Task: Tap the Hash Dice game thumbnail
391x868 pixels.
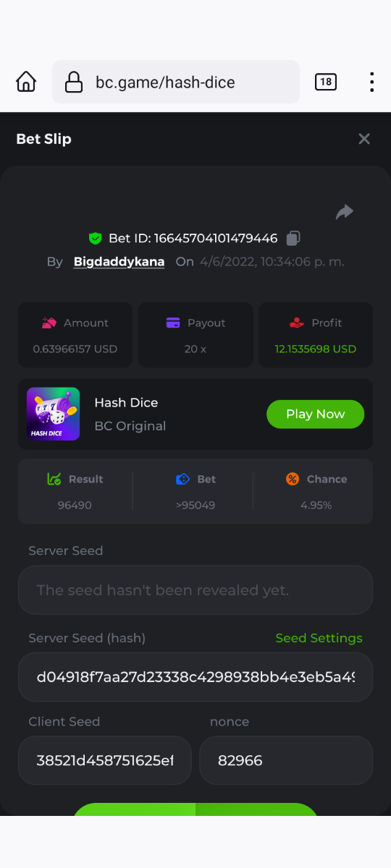Action: pos(53,414)
